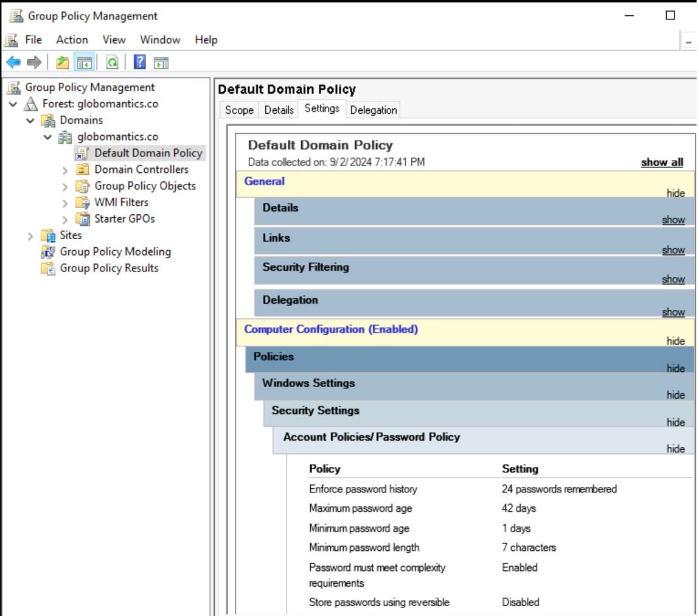Viewport: 699px width, 616px height.
Task: Click the Up One Level folder icon
Action: coord(63,62)
